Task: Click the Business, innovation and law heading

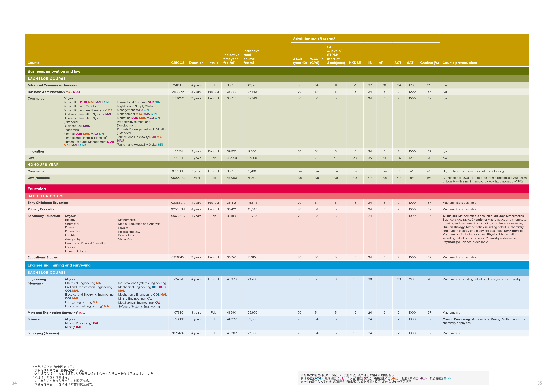Action: pyautogui.click(x=54, y=71)
